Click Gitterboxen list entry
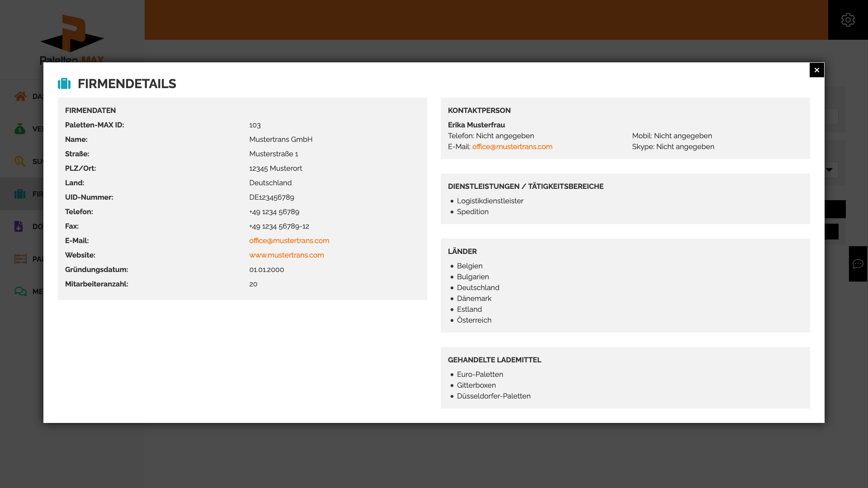 click(x=476, y=385)
